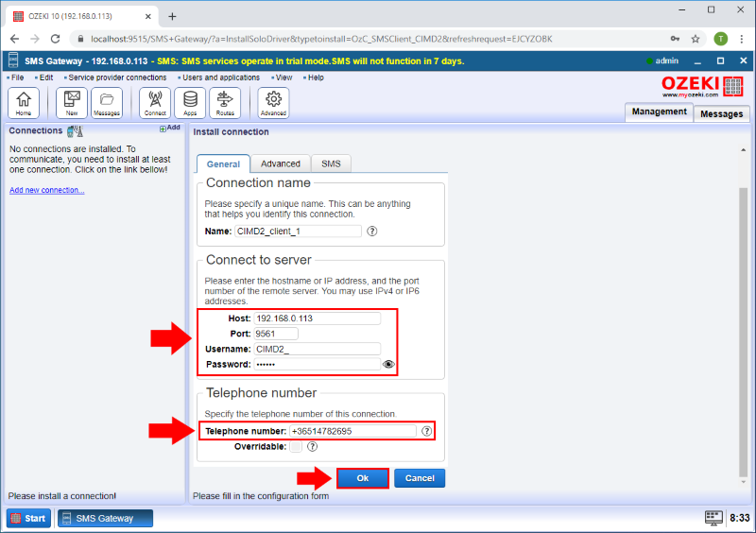
Task: Click the 8:33 clock in taskbar
Action: (x=739, y=518)
